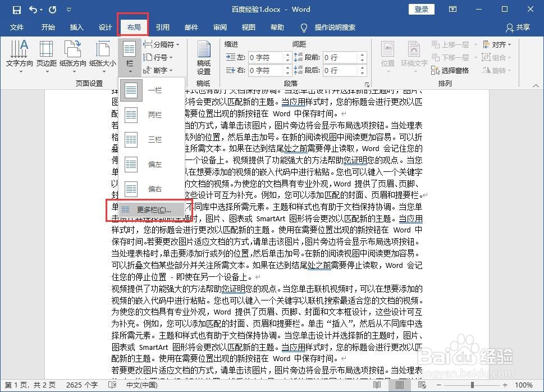
Task: Switch to Web Layout view icon
Action: coord(422,385)
